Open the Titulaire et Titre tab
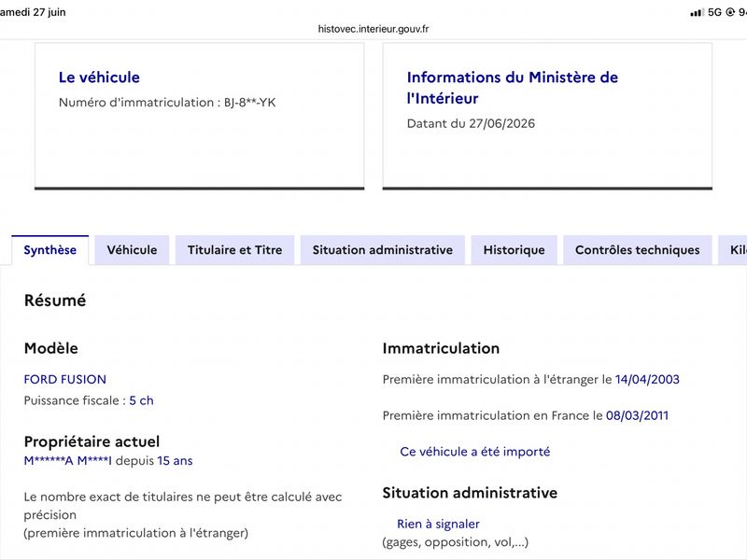This screenshot has width=747, height=560. (235, 250)
